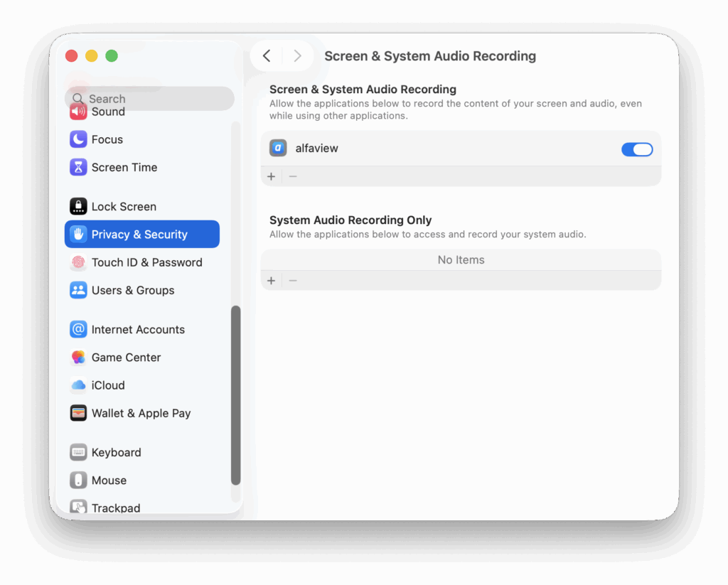The width and height of the screenshot is (728, 585).
Task: Click the Search field in sidebar
Action: [x=149, y=99]
